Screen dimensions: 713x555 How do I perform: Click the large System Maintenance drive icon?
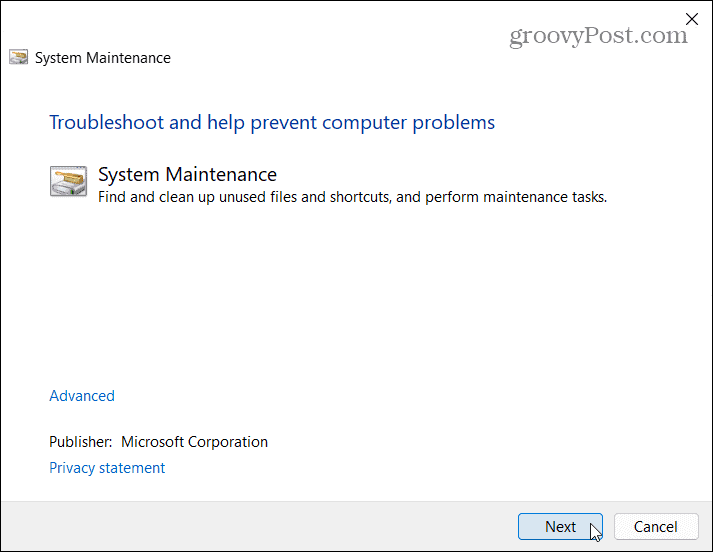point(68,181)
